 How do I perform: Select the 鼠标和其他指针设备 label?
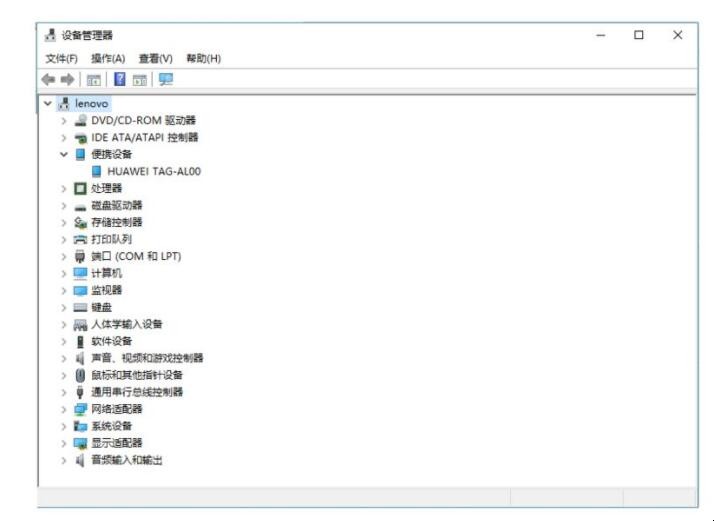pos(137,375)
